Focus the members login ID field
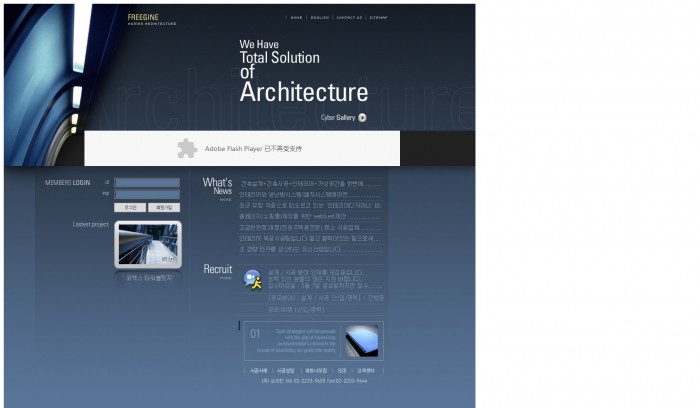 click(147, 183)
